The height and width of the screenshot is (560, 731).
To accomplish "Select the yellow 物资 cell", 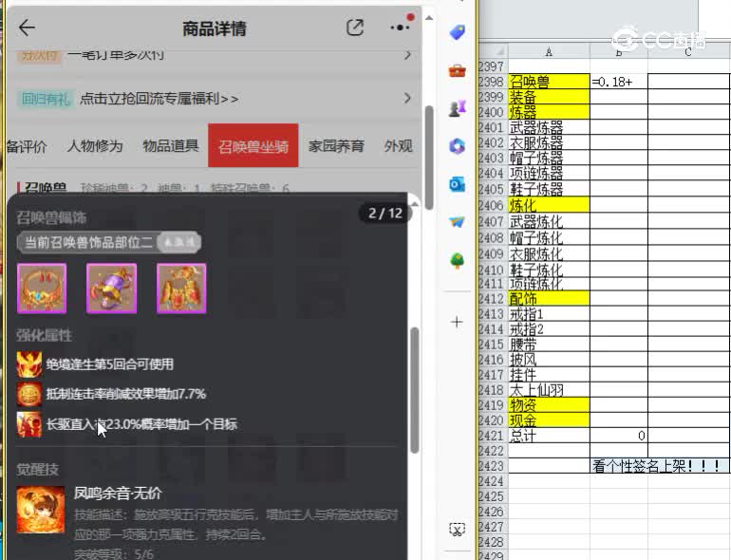I will point(549,404).
